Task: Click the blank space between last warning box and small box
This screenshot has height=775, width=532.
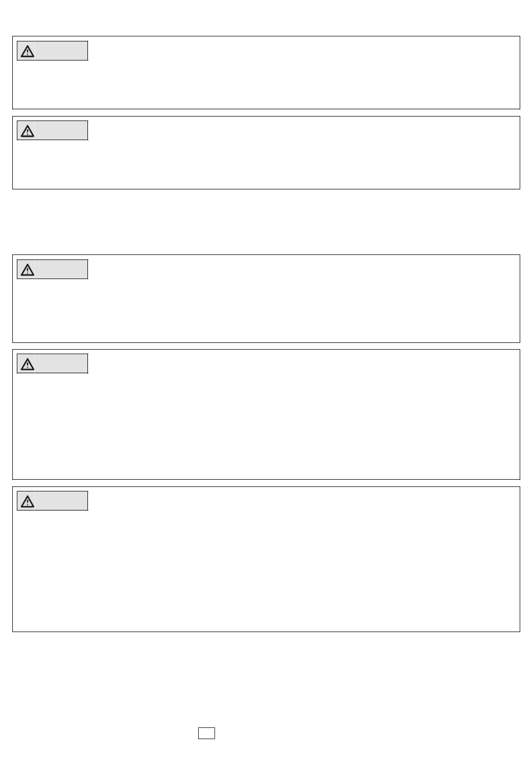Action: (266, 678)
